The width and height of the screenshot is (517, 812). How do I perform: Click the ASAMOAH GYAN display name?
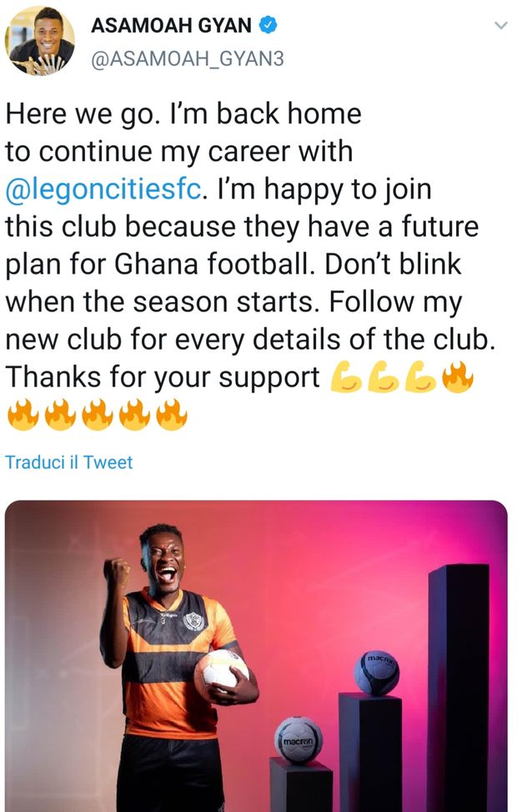point(171,26)
